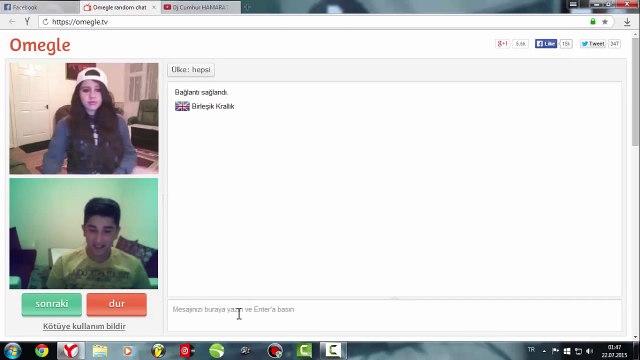The image size is (640, 360).
Task: Focus the message input field
Action: [395, 315]
